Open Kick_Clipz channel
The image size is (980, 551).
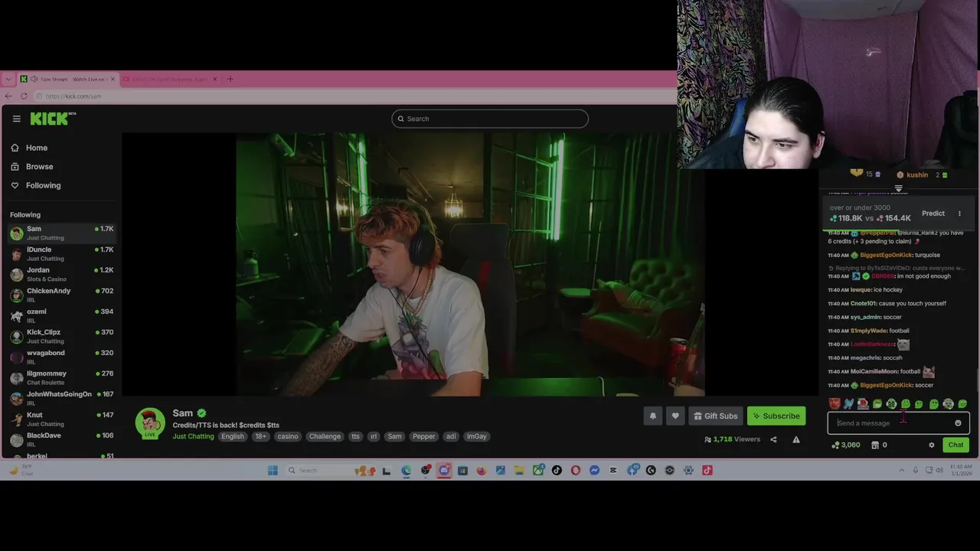coord(61,336)
